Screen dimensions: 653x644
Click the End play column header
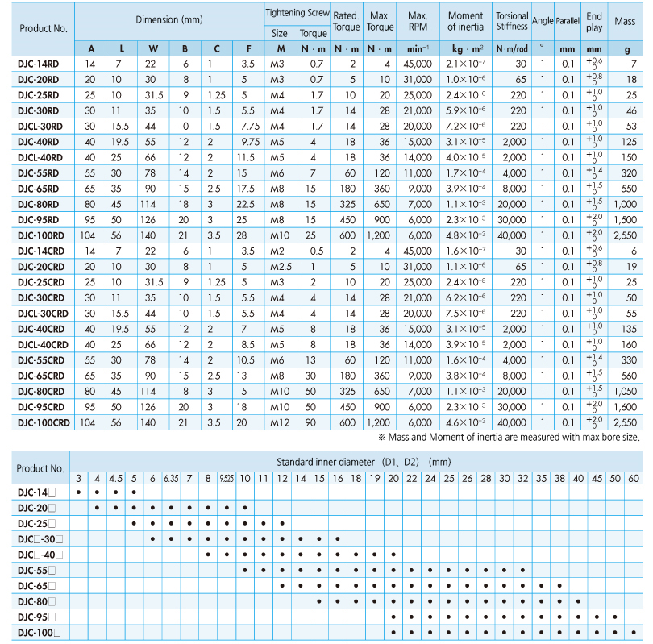(594, 21)
